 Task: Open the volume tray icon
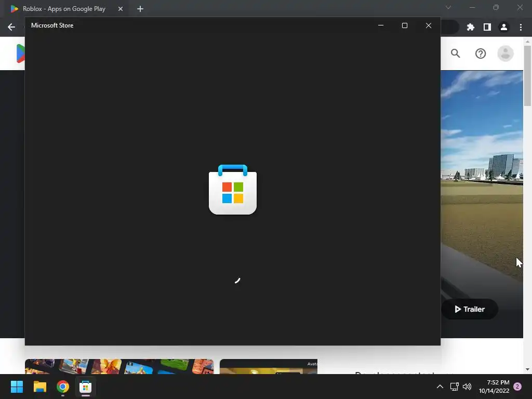tap(467, 387)
